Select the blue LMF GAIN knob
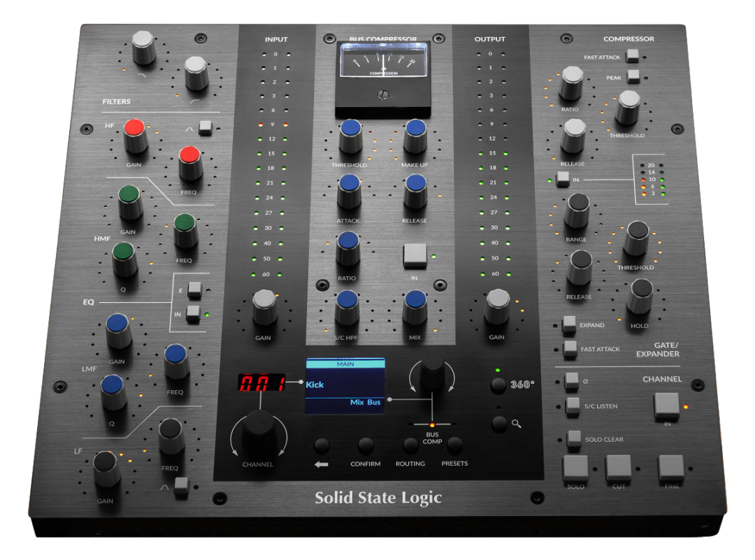Image resolution: width=755 pixels, height=560 pixels. (118, 330)
